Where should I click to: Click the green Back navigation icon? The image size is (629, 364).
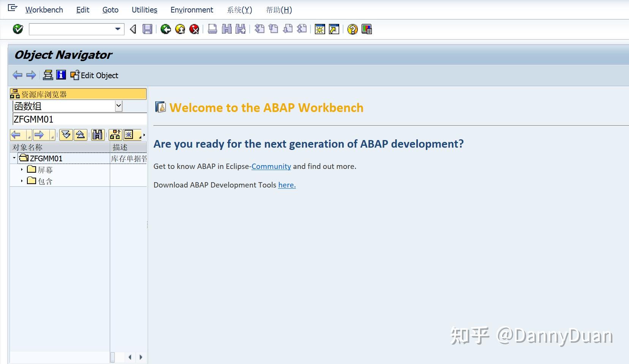tap(166, 29)
